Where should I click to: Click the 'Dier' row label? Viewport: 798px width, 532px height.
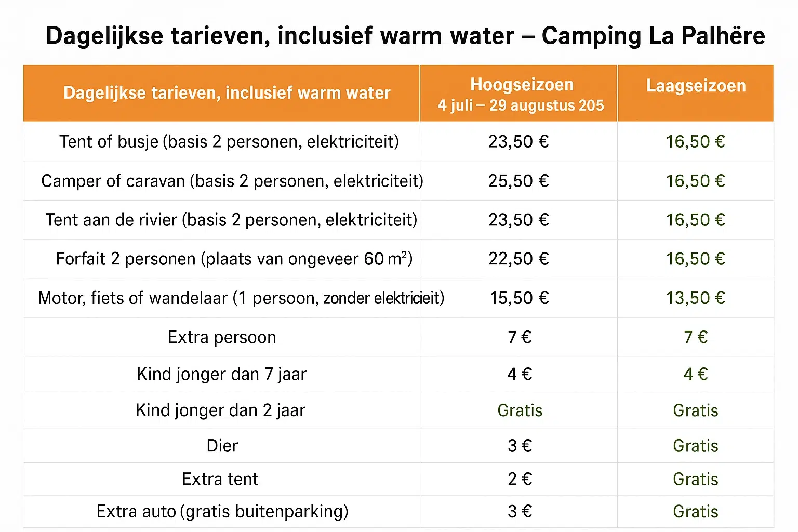click(x=222, y=446)
